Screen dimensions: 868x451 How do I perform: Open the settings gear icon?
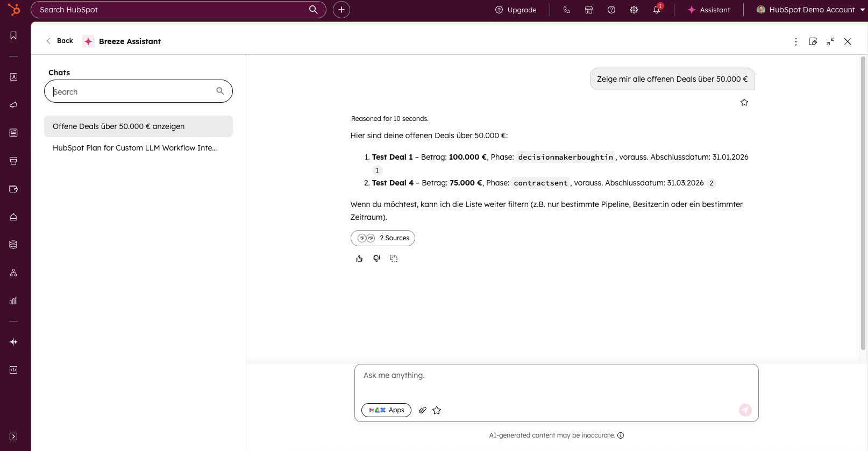634,10
